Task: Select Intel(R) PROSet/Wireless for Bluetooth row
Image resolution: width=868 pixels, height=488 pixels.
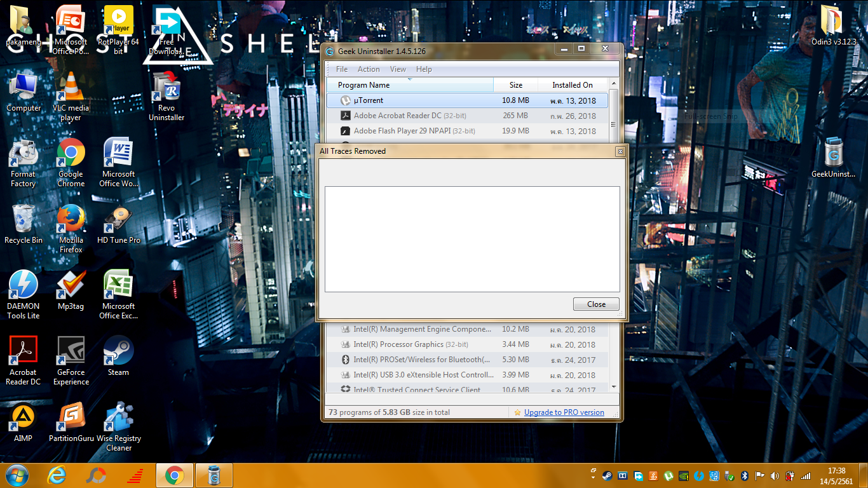Action: point(467,360)
